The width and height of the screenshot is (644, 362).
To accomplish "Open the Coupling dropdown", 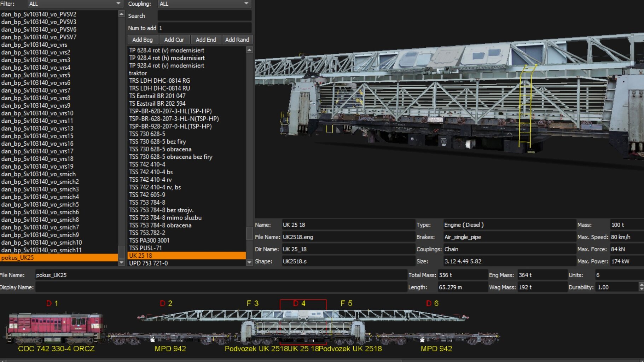I will (204, 4).
